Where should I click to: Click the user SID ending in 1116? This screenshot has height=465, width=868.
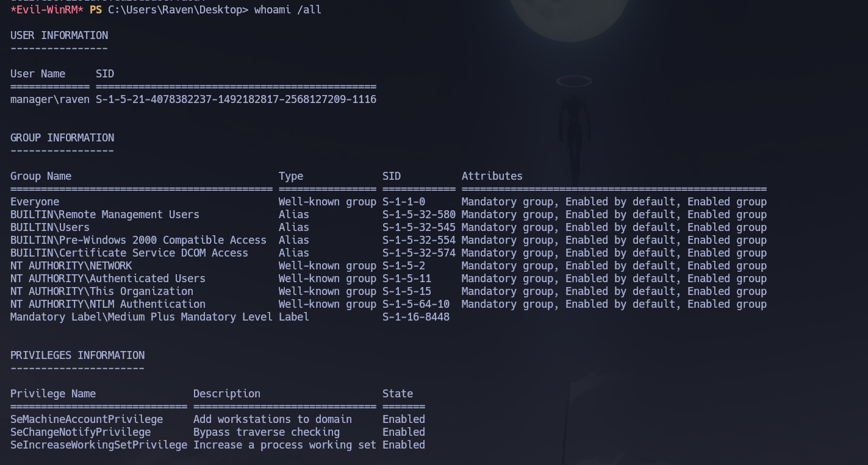tap(235, 99)
